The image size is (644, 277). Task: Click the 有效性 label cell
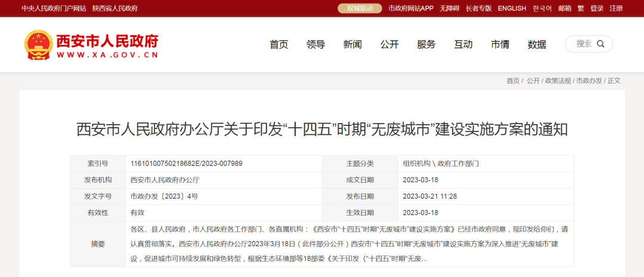click(98, 213)
